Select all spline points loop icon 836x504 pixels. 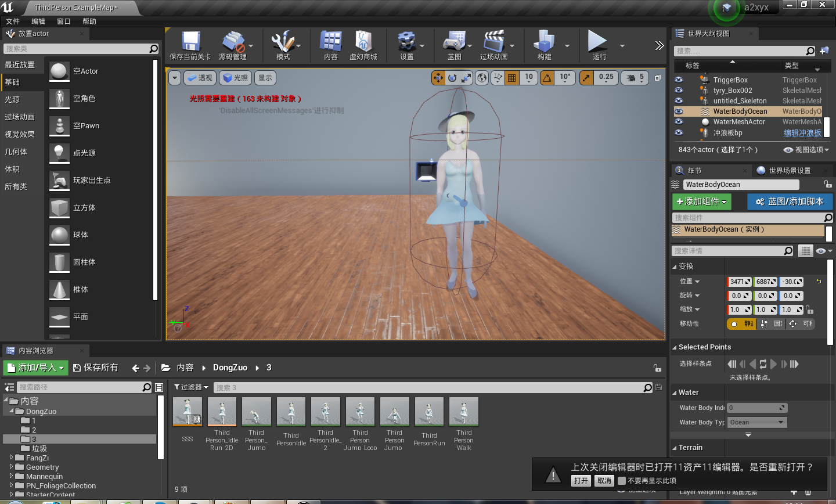[763, 364]
